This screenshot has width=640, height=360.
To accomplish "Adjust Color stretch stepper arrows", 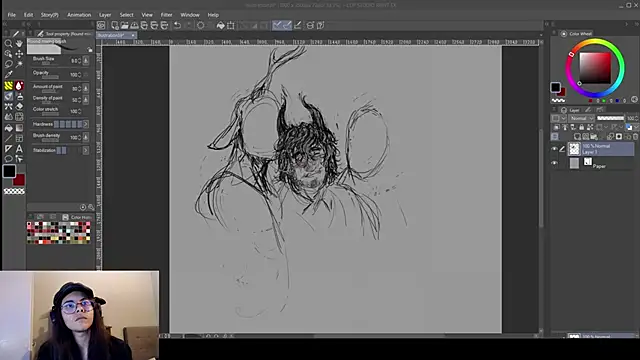I will point(79,111).
